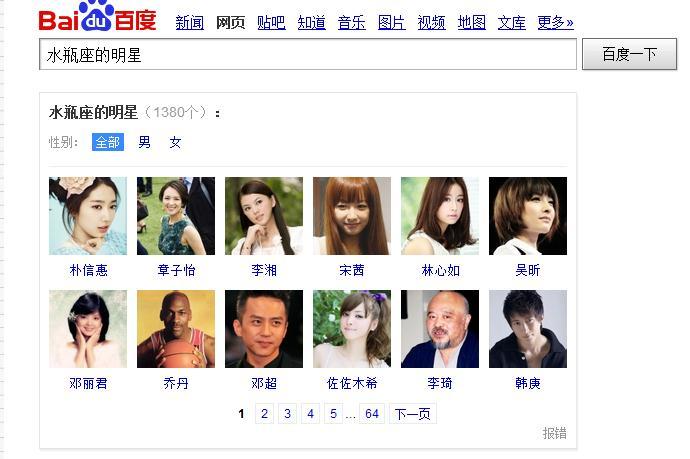The width and height of the screenshot is (690, 459).
Task: Go to the 新闻 tab
Action: tap(190, 22)
